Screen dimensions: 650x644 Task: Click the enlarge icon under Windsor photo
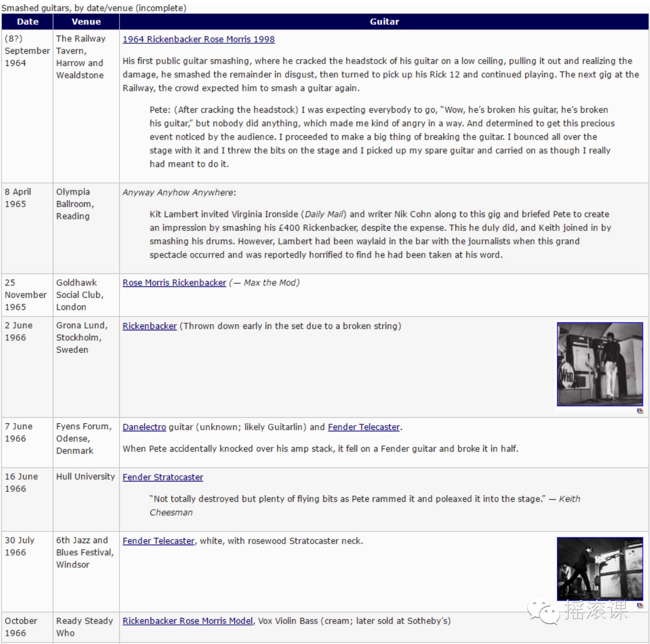coord(640,605)
